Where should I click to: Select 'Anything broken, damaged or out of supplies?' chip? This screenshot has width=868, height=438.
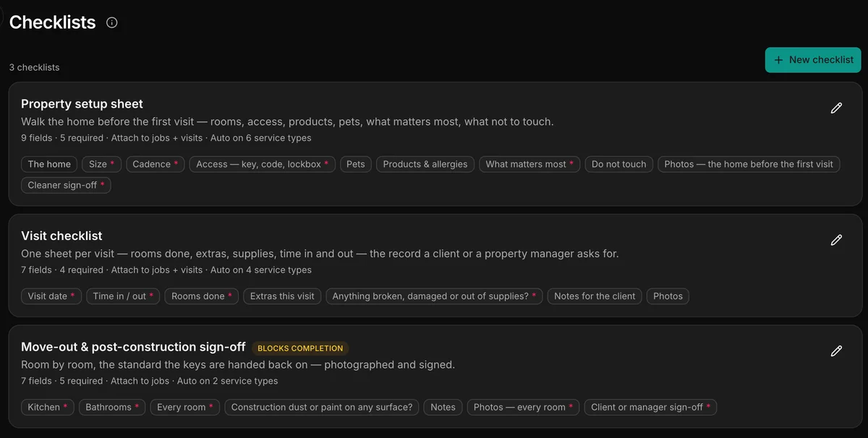(x=434, y=296)
